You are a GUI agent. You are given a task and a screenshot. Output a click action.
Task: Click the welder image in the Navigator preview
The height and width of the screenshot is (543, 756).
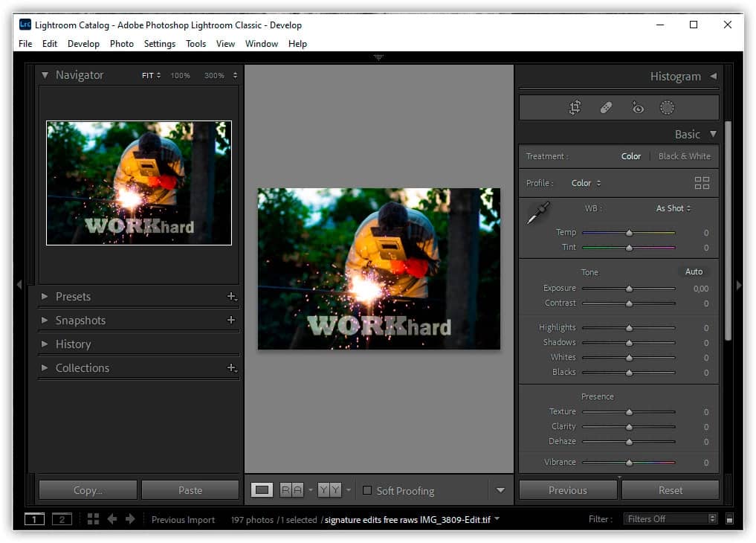click(x=138, y=182)
